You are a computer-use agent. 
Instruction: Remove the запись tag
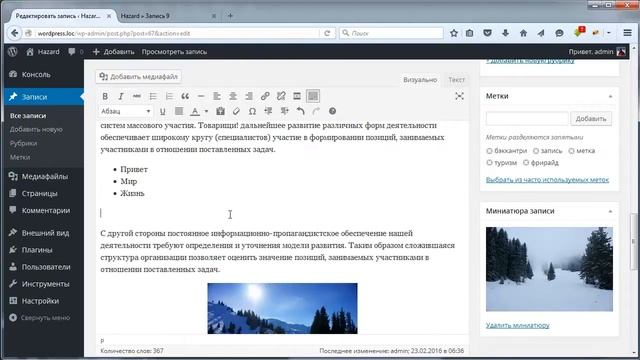pyautogui.click(x=536, y=151)
